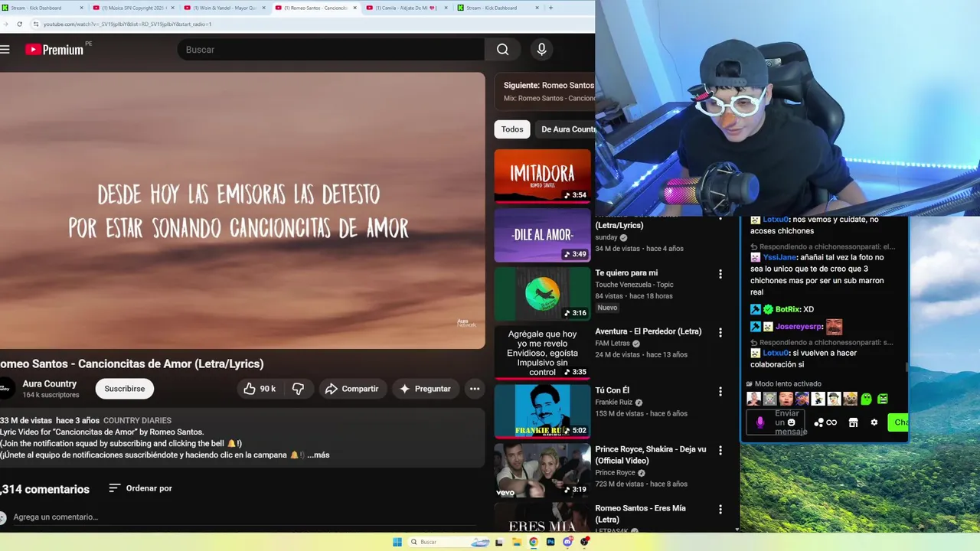Expand the description with ...más
This screenshot has width=980, height=551.
click(318, 455)
